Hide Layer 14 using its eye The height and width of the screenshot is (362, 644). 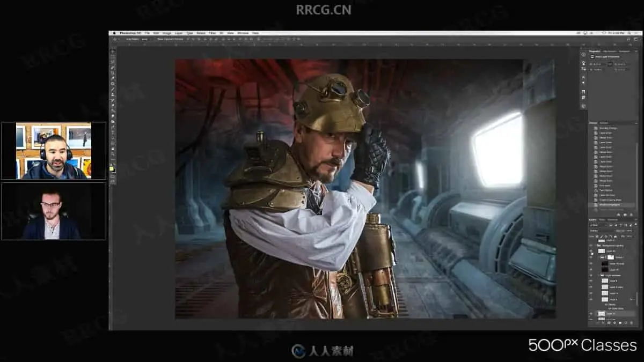pos(591,293)
